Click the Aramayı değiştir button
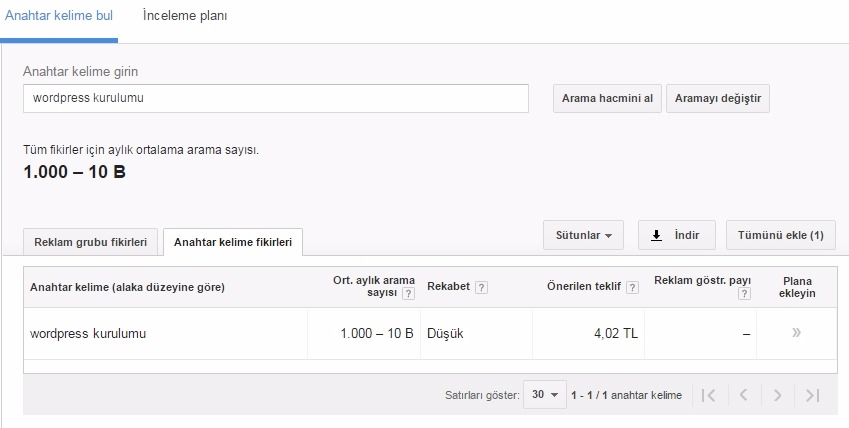The image size is (849, 428). coord(717,98)
